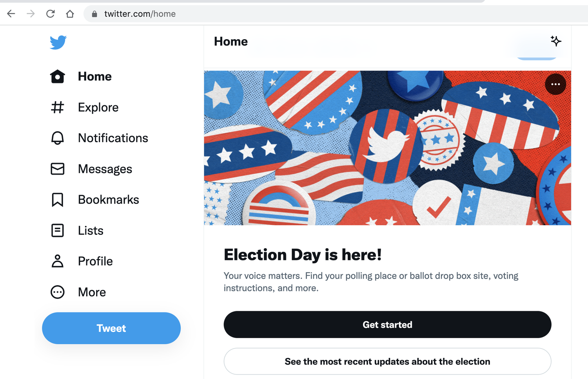Click the padlock icon in the address bar
588x379 pixels.
point(94,14)
